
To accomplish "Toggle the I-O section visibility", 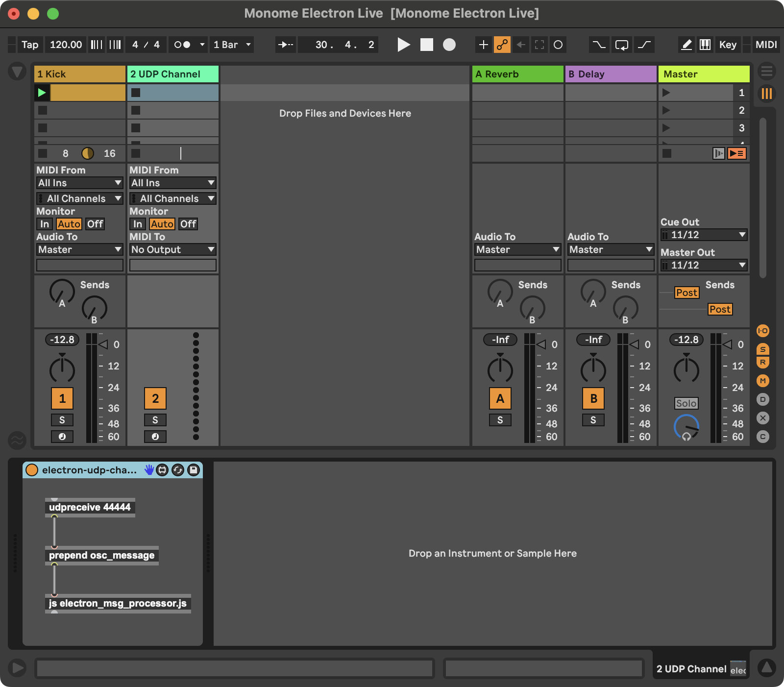I will 763,331.
